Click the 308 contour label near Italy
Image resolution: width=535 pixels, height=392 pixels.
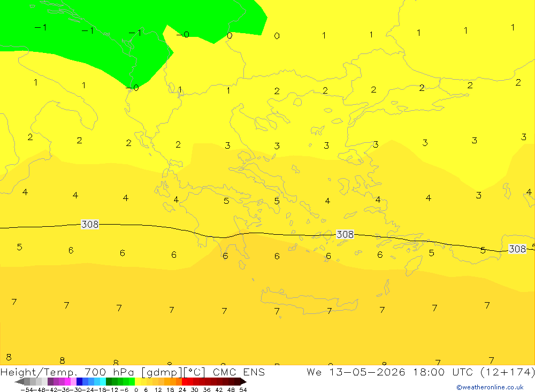pyautogui.click(x=90, y=224)
